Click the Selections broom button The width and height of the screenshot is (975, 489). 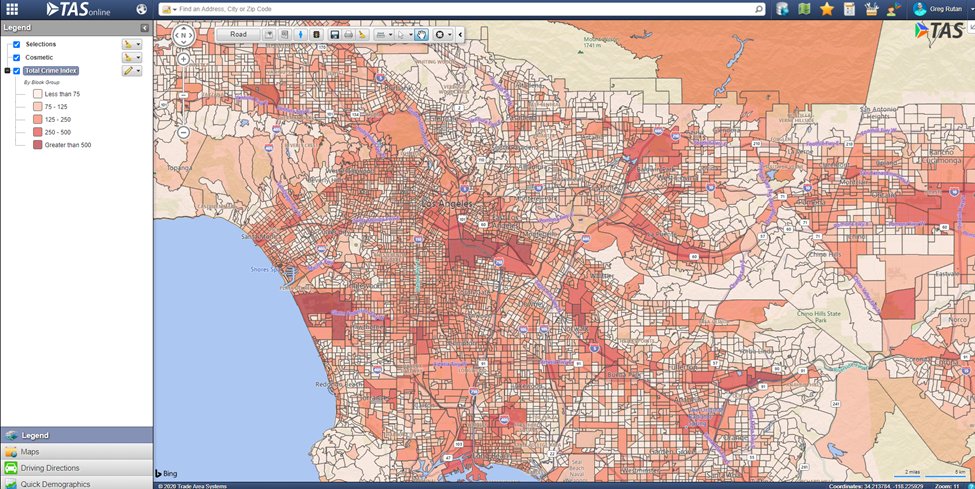[x=128, y=44]
